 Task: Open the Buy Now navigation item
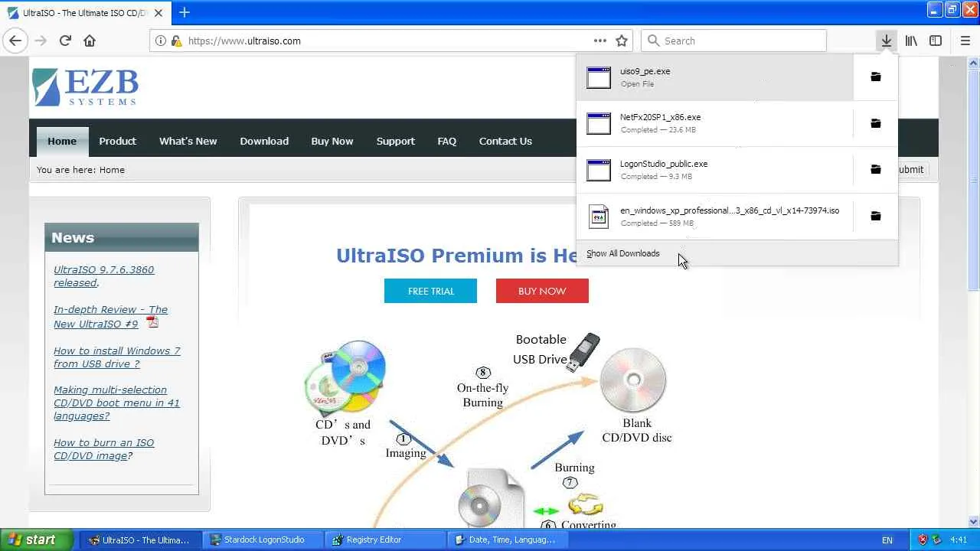[x=332, y=141]
